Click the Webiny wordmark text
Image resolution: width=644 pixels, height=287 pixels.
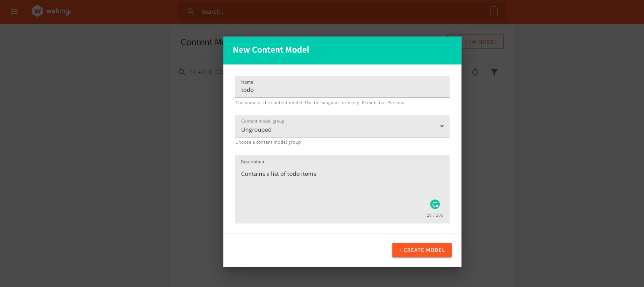58,11
